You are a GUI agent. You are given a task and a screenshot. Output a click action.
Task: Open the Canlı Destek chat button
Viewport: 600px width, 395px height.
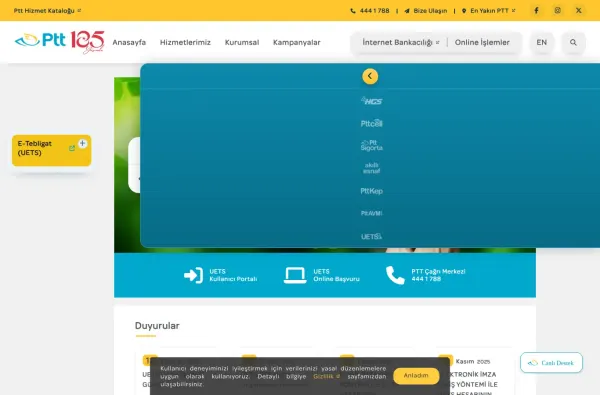[x=551, y=362]
